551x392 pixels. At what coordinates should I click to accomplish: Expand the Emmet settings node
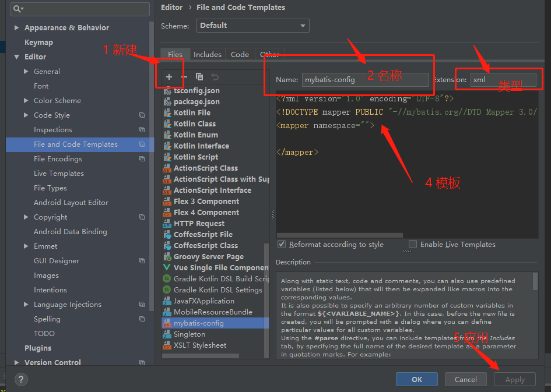[x=26, y=246]
